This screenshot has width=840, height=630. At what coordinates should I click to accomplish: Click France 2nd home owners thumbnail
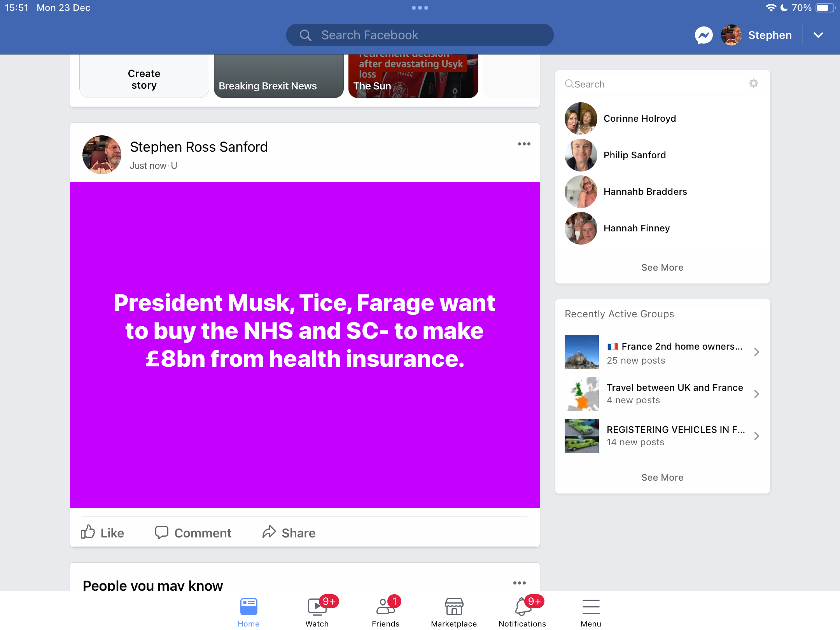click(x=582, y=352)
